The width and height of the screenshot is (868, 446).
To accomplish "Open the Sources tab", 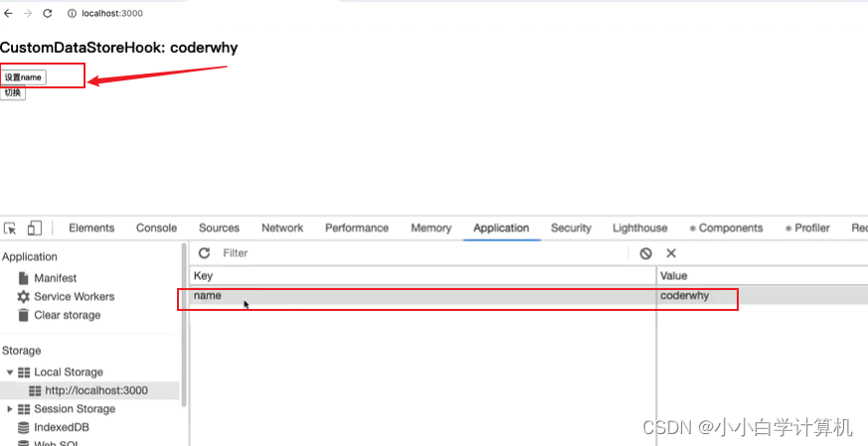I will (x=219, y=228).
